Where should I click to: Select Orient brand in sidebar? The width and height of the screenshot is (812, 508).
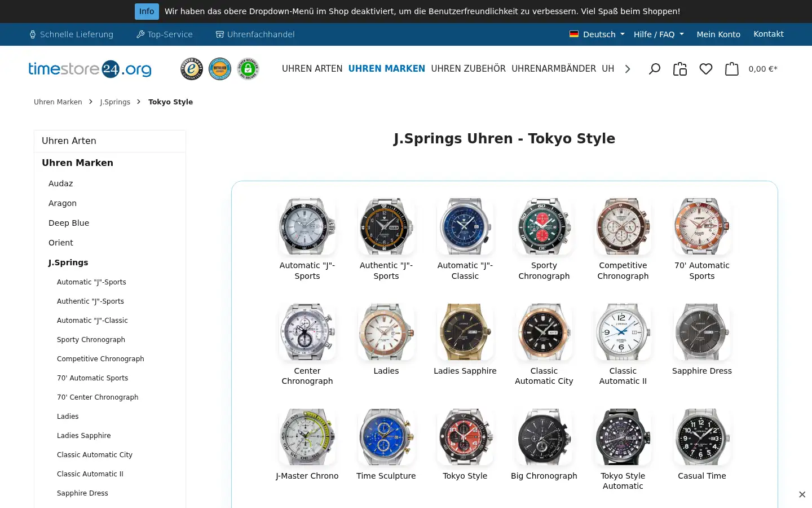pos(61,243)
